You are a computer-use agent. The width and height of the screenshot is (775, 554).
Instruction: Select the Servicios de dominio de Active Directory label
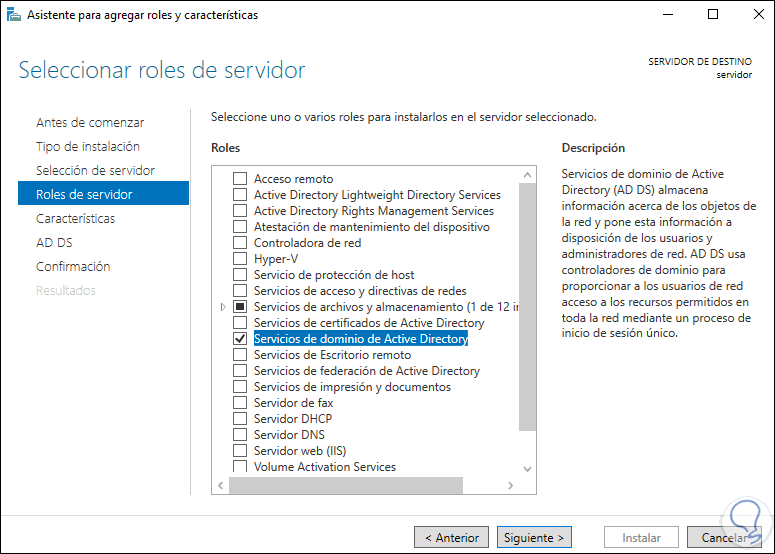[x=361, y=339]
